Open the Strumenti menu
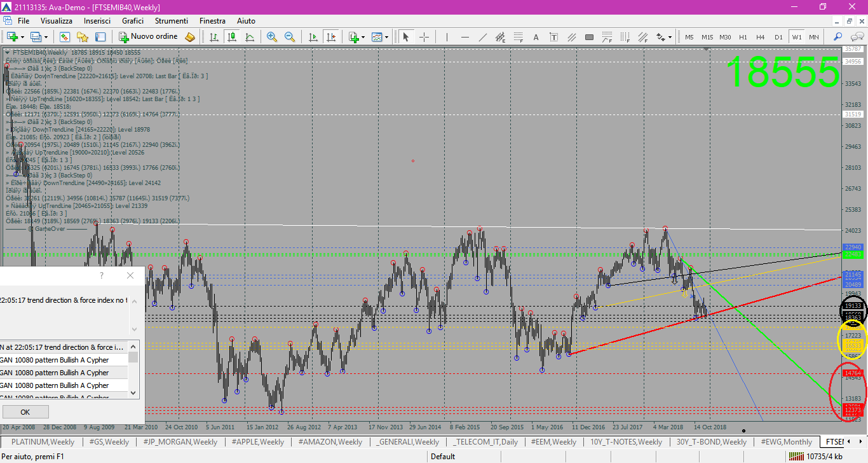 [x=171, y=21]
